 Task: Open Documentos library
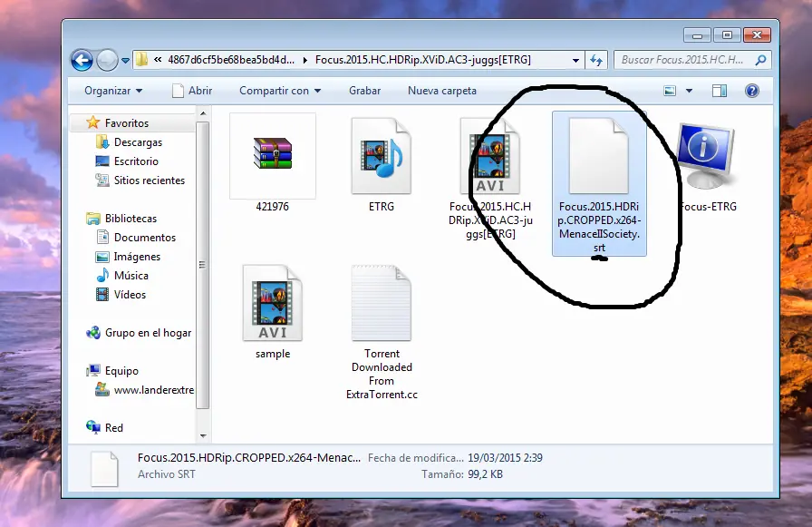[144, 238]
